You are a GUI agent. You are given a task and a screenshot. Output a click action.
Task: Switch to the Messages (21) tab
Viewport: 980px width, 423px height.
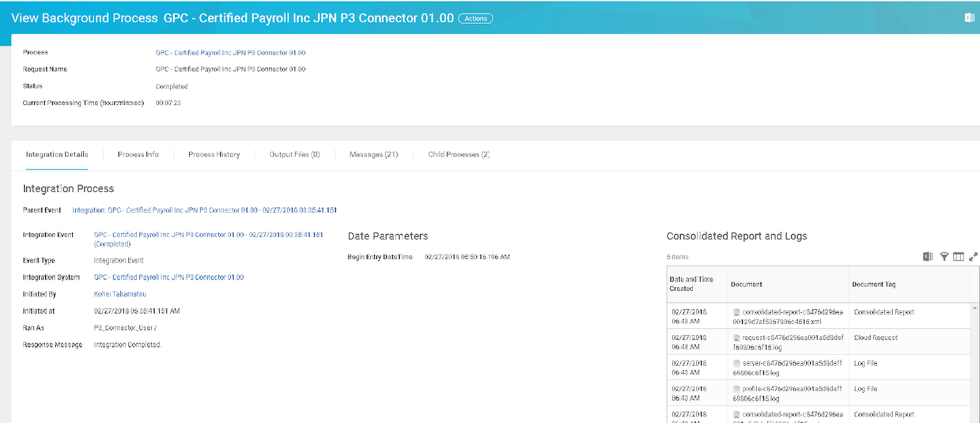373,154
